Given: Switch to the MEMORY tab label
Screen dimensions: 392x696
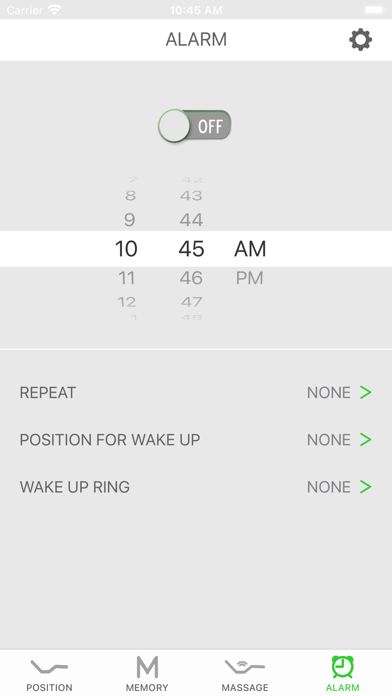Looking at the screenshot, I should point(147,688).
